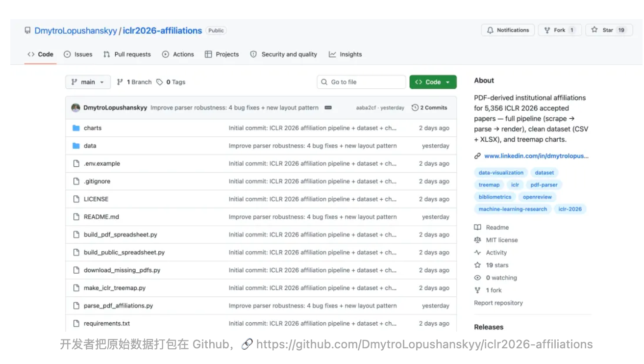Open the Activity link
The height and width of the screenshot is (364, 644).
click(491, 253)
